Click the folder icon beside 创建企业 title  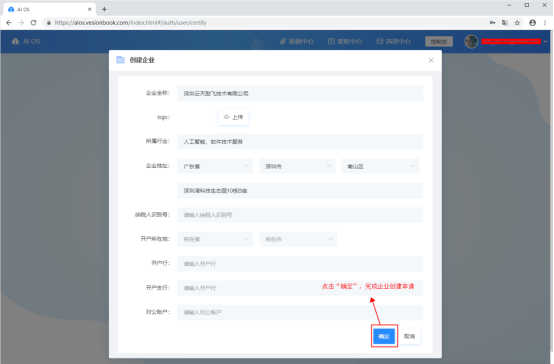120,60
